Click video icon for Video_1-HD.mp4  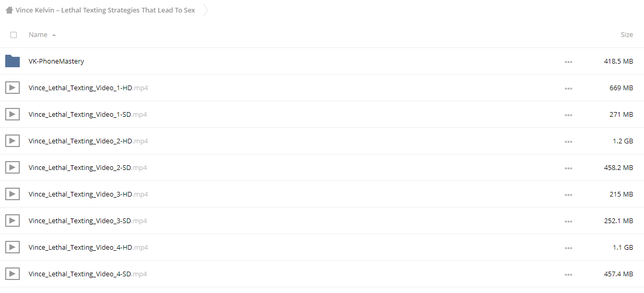point(12,88)
